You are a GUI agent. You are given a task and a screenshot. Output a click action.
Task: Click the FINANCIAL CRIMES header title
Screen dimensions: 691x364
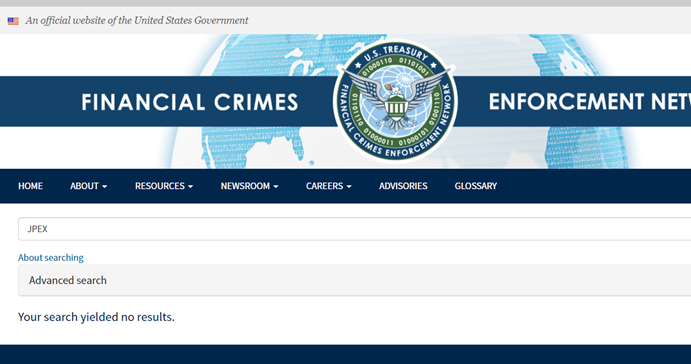click(x=189, y=102)
